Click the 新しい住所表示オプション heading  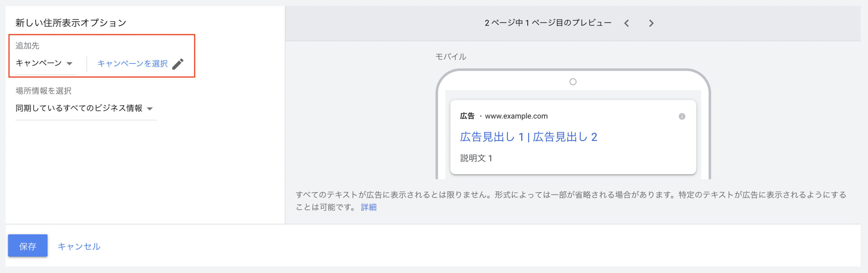click(x=71, y=23)
